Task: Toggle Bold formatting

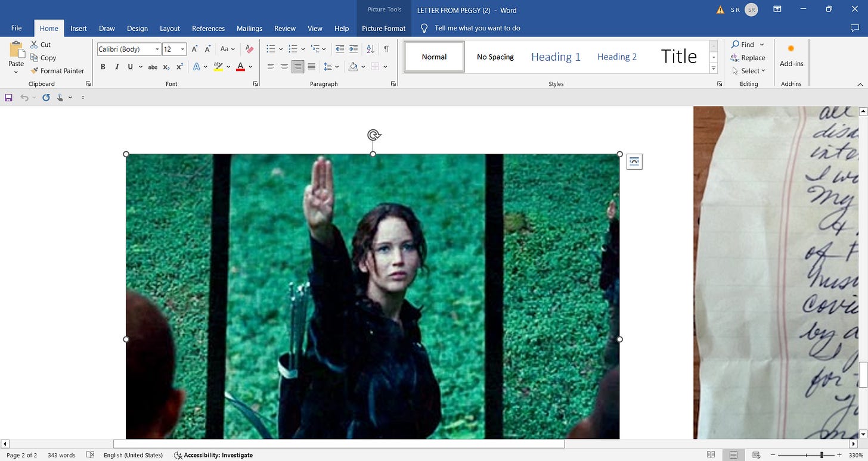Action: tap(103, 67)
